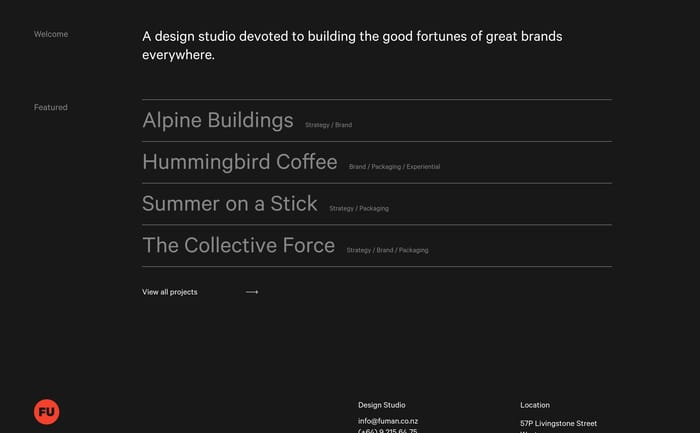Open The Collective Force project

click(x=238, y=245)
